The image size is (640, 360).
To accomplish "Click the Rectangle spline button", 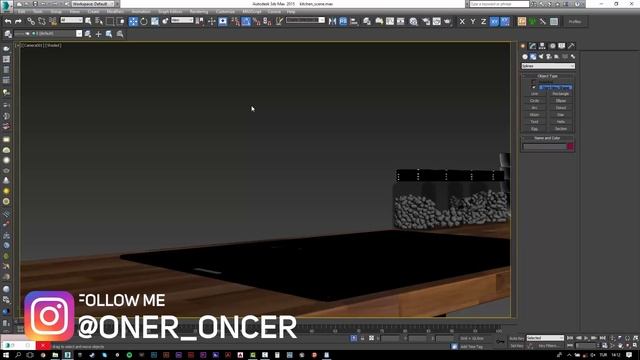I will tap(561, 94).
